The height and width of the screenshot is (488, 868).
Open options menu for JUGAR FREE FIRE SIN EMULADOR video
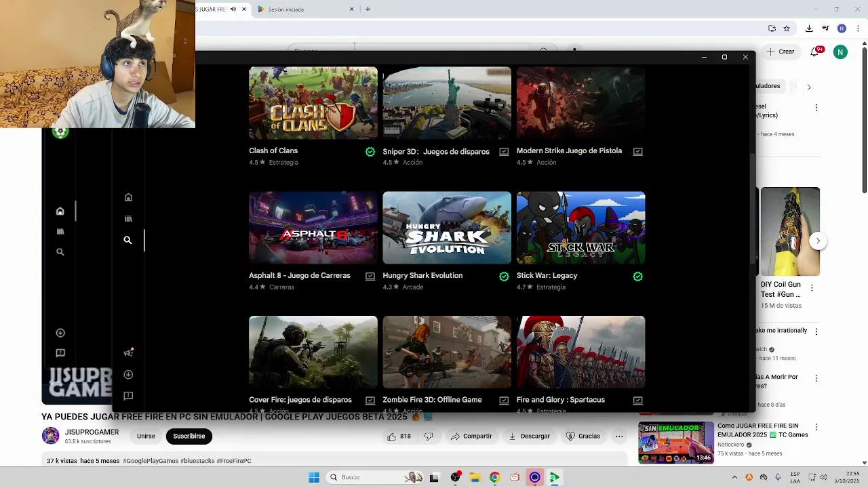click(x=816, y=427)
